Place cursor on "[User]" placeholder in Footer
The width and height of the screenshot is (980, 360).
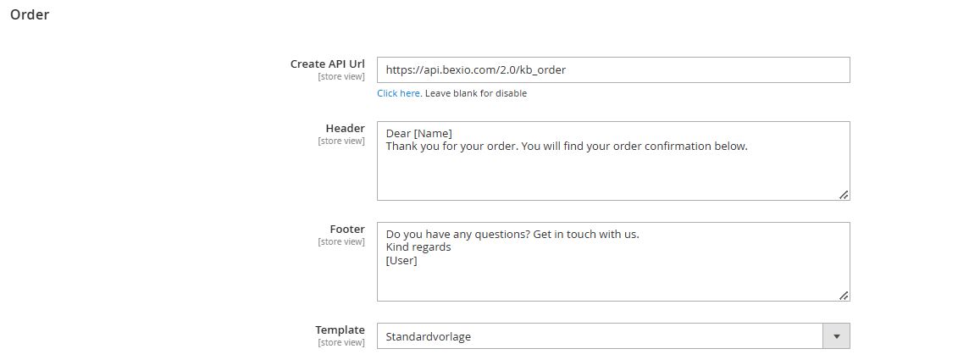point(401,260)
